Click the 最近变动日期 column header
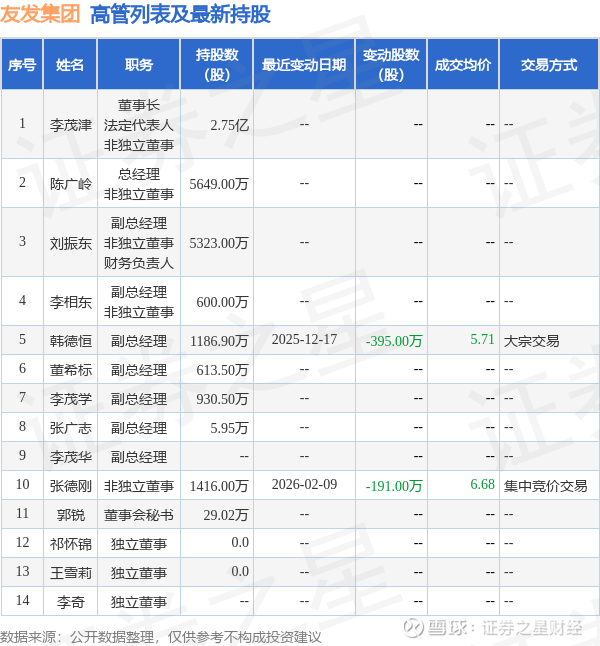Image resolution: width=600 pixels, height=646 pixels. click(x=304, y=65)
